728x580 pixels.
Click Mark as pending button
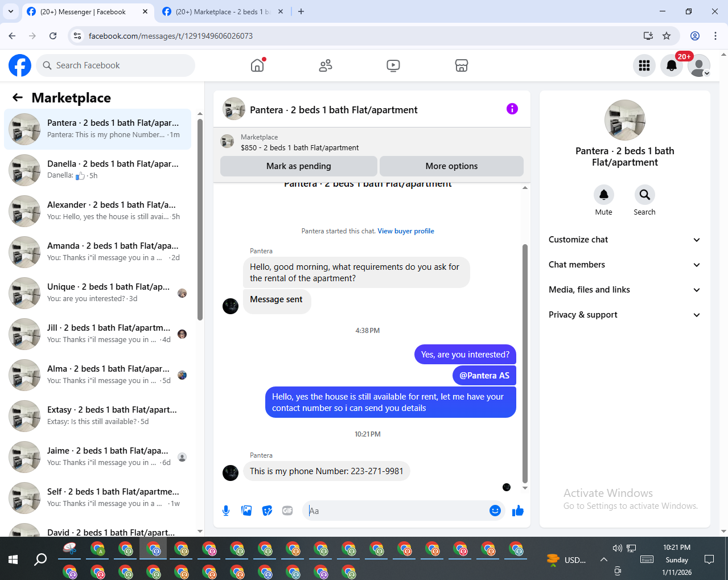tap(298, 166)
